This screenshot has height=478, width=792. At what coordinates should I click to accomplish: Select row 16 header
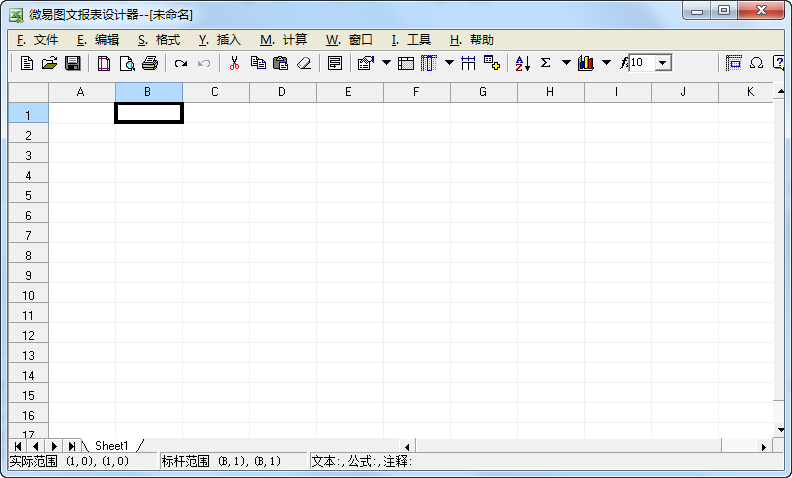[28, 415]
